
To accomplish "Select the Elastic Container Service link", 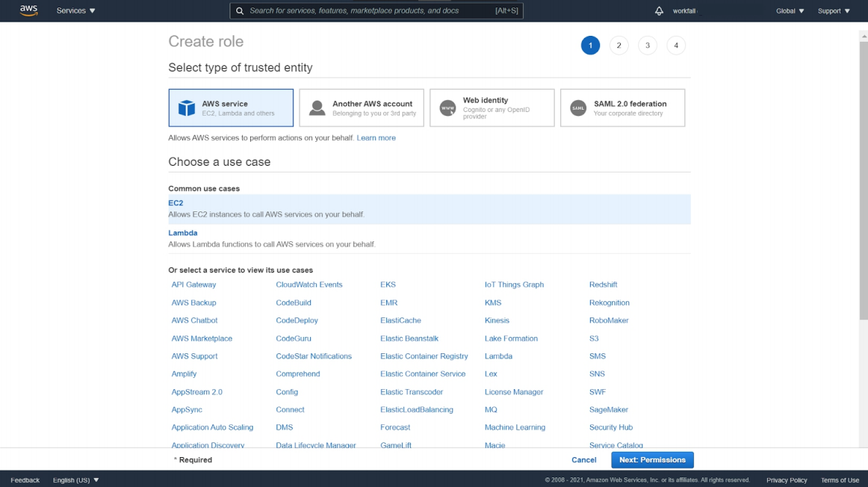I will coord(423,373).
